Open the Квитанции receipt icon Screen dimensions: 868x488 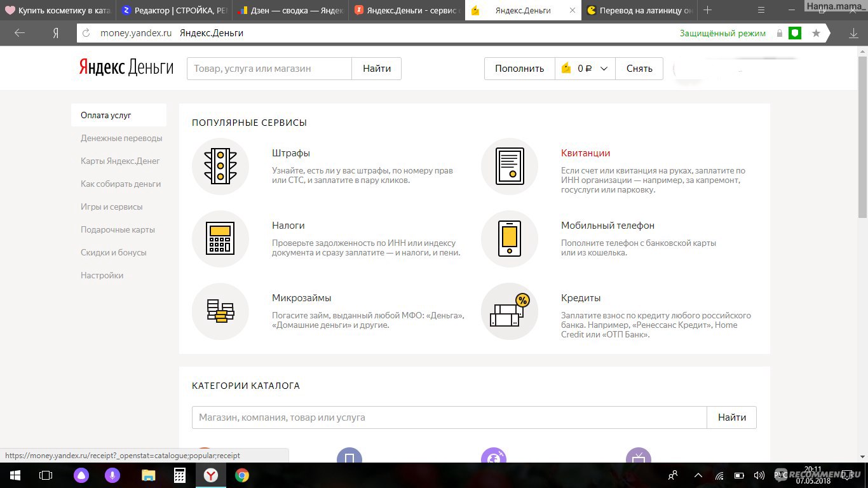[x=510, y=166]
